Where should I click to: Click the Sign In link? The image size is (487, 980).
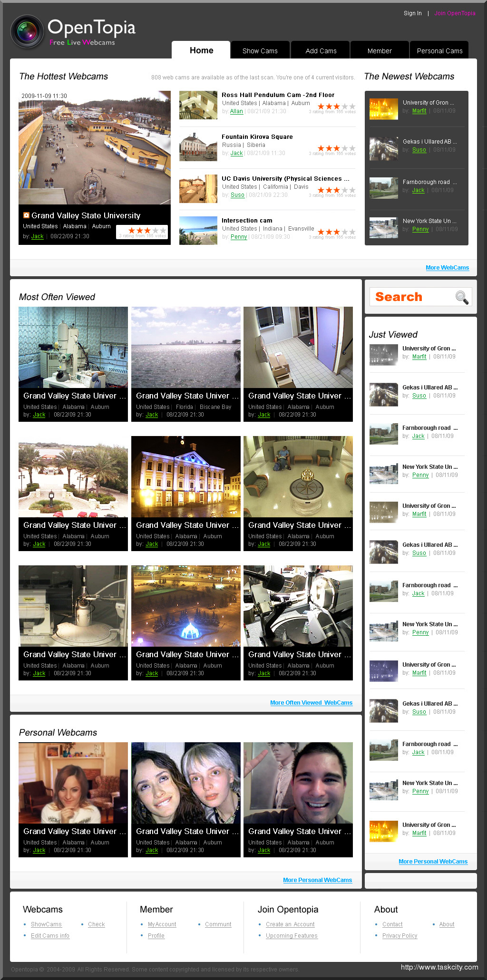click(412, 13)
